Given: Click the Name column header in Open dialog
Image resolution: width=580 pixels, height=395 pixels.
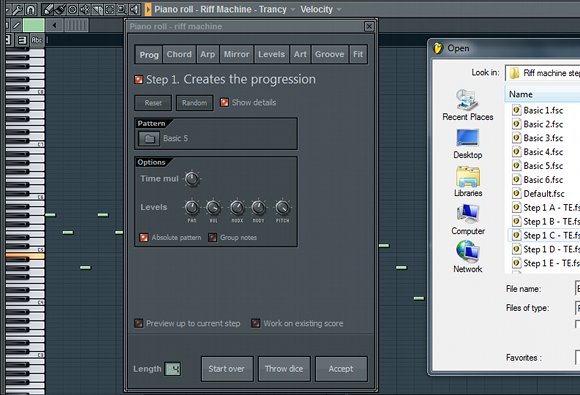Looking at the screenshot, I should [542, 94].
